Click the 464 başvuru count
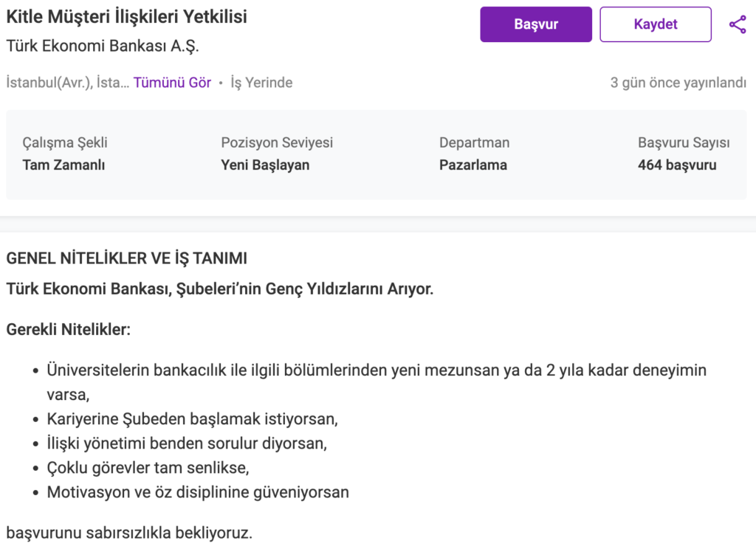The width and height of the screenshot is (756, 549). coord(677,165)
